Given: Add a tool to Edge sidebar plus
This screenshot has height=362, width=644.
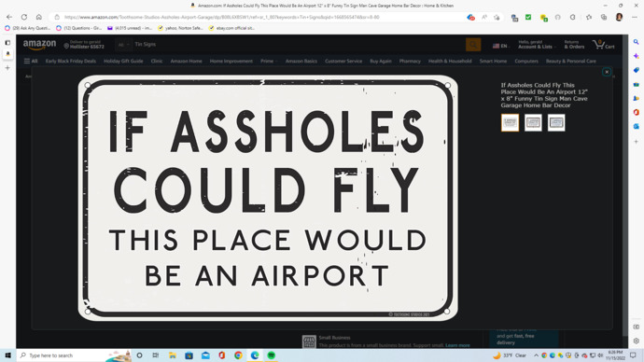Looking at the screenshot, I should (x=637, y=142).
